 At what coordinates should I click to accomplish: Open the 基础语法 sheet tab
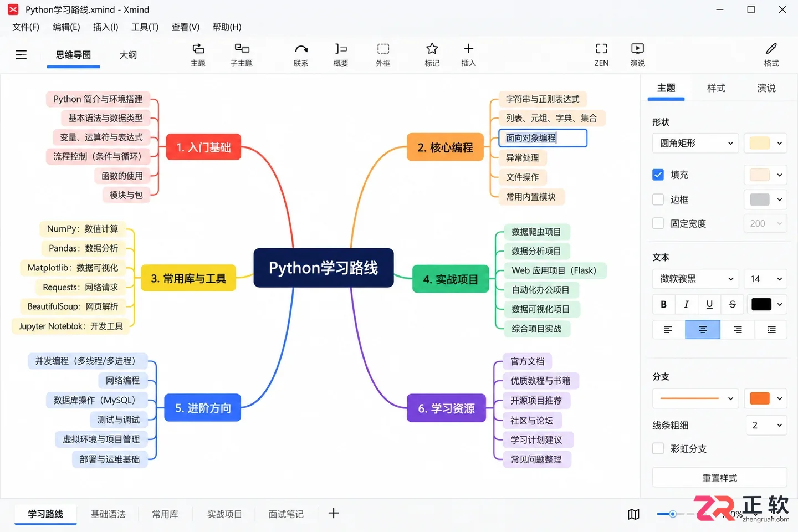108,514
